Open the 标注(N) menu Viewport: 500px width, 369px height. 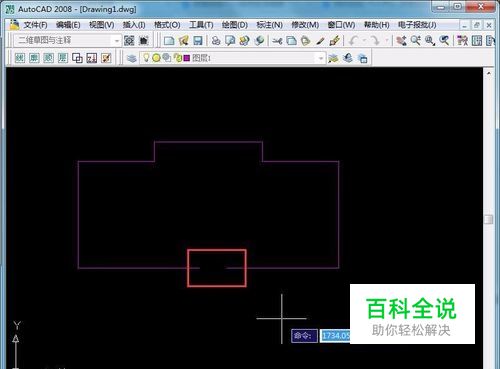pyautogui.click(x=270, y=25)
